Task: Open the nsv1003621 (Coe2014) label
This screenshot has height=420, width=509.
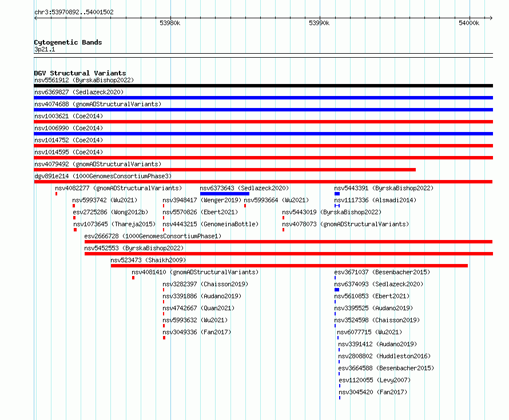Action: point(69,116)
